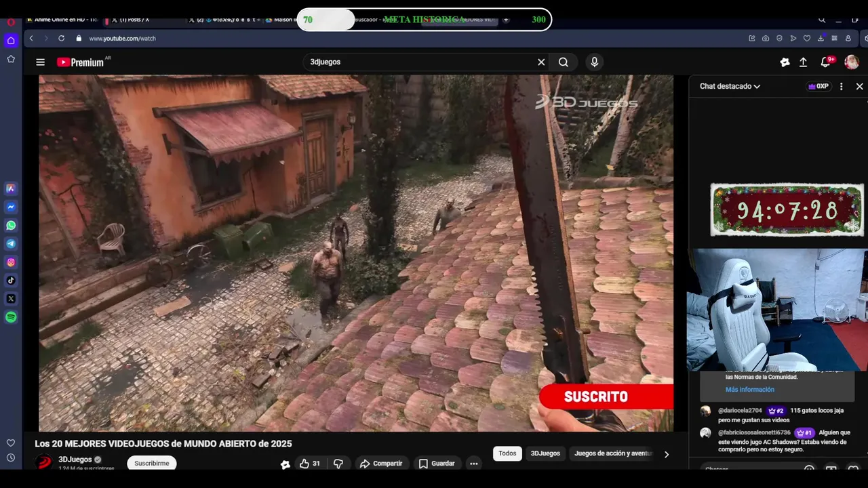This screenshot has width=868, height=488.
Task: Clear the 3djuegos search text
Action: [541, 62]
